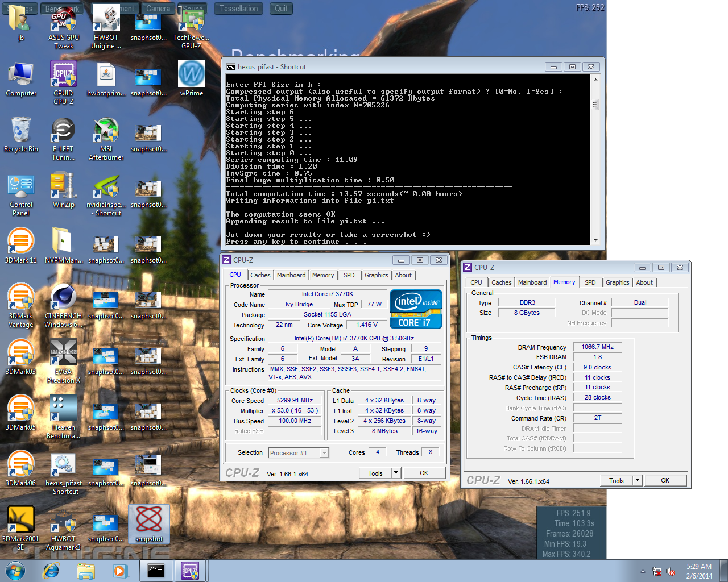Click the console scrollbar down arrow
This screenshot has height=582, width=728.
click(x=595, y=240)
